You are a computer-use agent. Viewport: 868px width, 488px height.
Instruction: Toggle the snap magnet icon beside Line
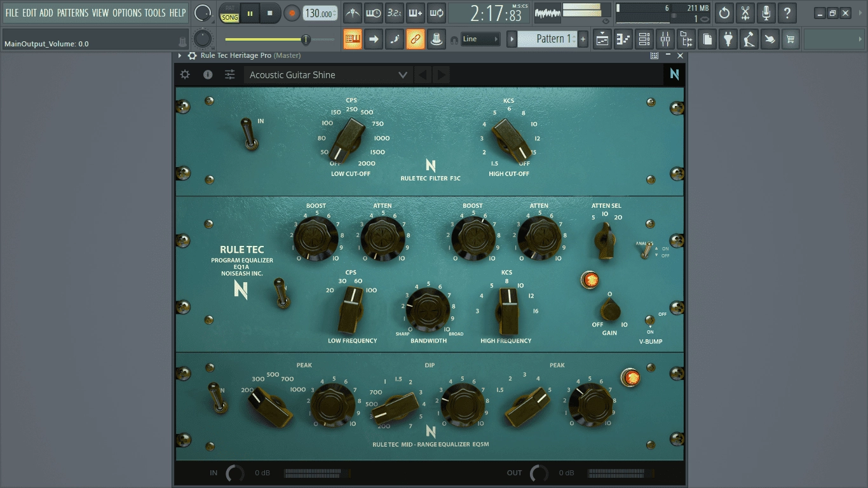pos(454,39)
